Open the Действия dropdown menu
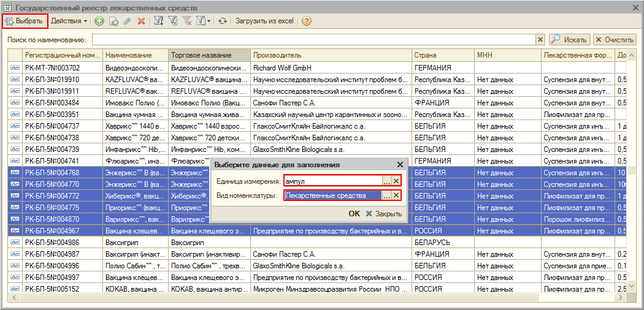644x310 pixels. point(69,21)
